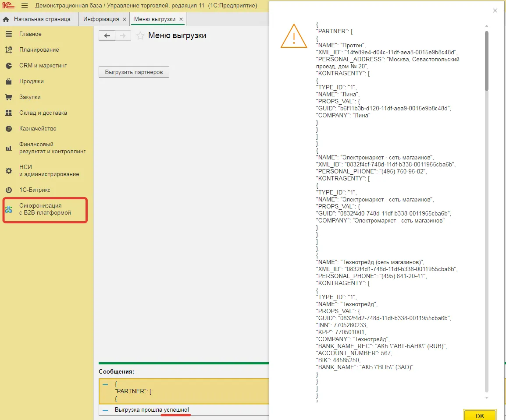Click the dialog scrollbar up arrow

coord(487,26)
